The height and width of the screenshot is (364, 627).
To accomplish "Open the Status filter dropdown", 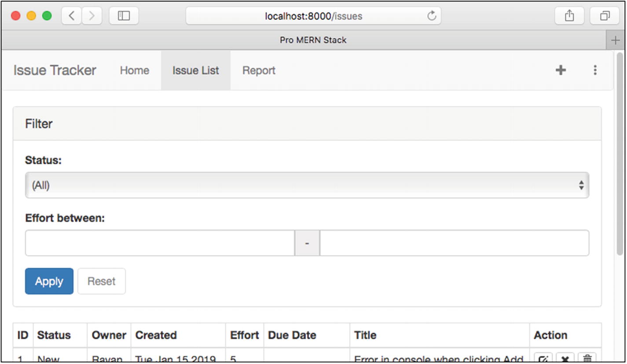I will (307, 185).
